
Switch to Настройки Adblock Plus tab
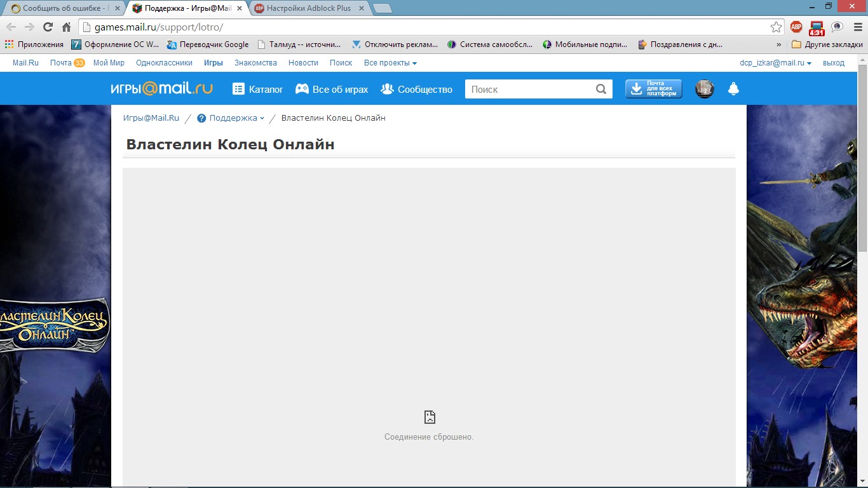[310, 8]
